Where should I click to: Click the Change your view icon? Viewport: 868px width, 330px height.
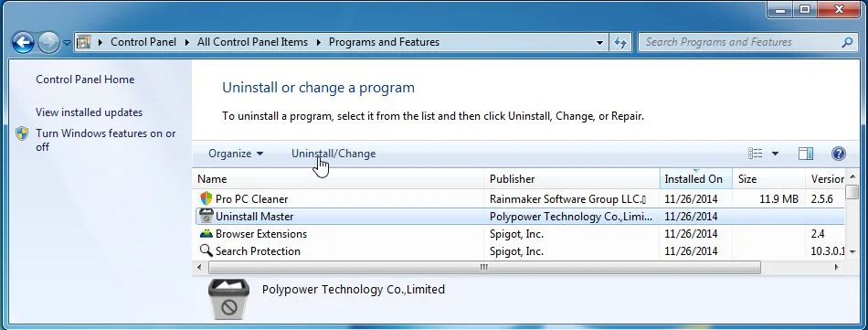pos(755,154)
